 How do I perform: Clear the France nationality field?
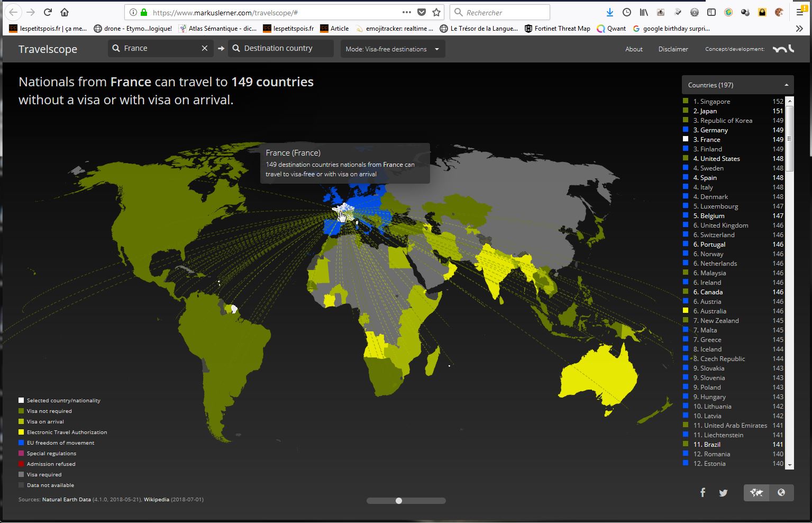(x=205, y=48)
